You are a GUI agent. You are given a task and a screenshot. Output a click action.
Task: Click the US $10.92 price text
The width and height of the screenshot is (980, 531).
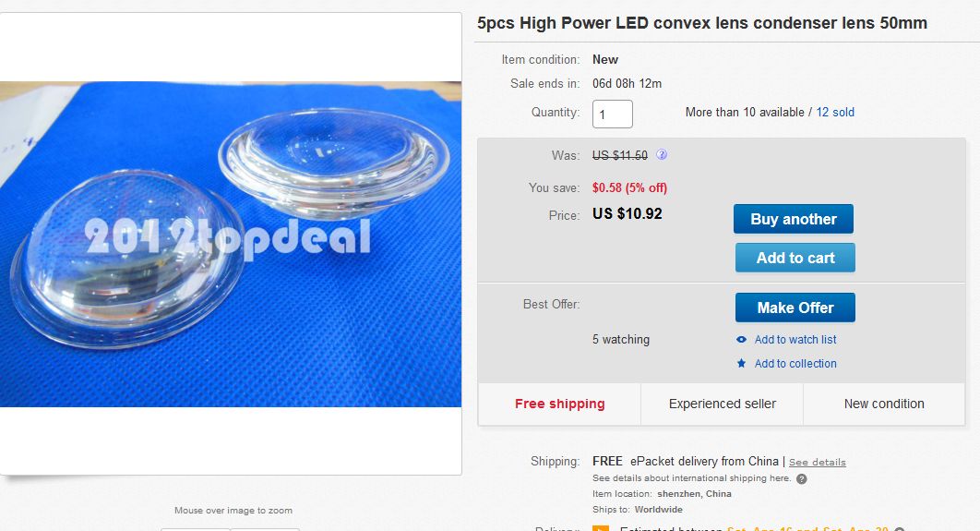pos(627,214)
